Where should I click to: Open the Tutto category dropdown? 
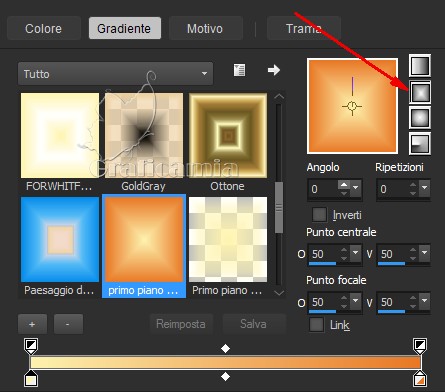click(115, 73)
